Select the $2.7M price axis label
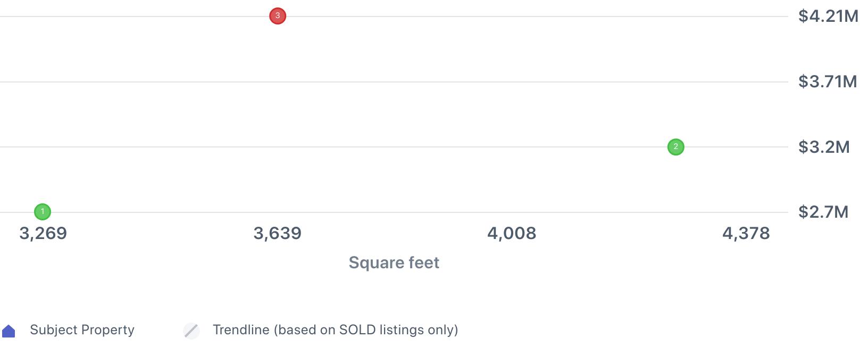 pos(823,212)
